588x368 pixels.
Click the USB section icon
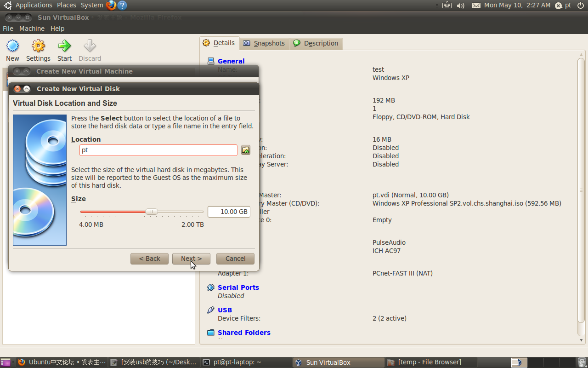[211, 310]
